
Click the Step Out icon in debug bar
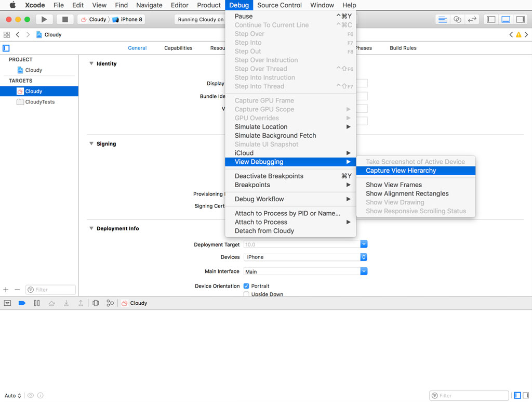click(81, 303)
